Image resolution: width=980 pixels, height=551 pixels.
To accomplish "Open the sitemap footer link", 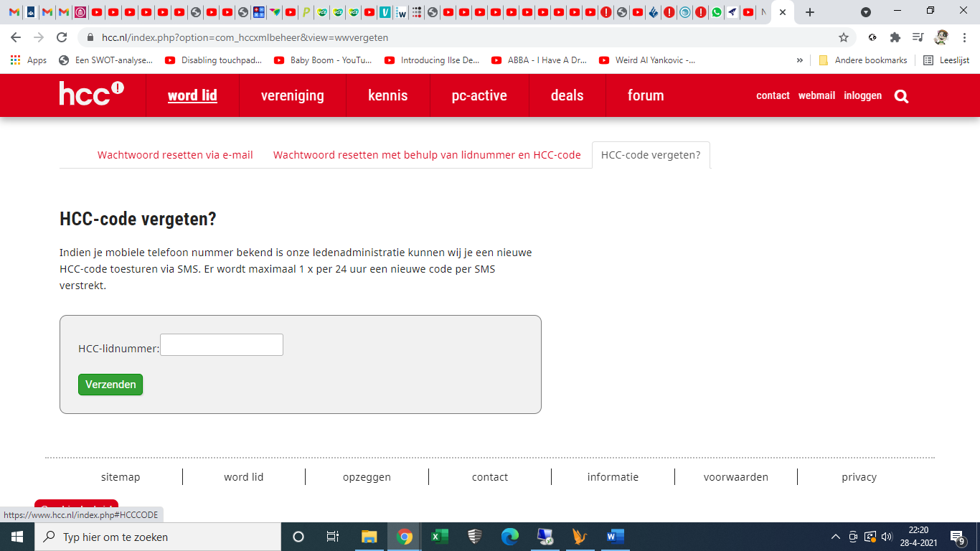I will click(121, 477).
